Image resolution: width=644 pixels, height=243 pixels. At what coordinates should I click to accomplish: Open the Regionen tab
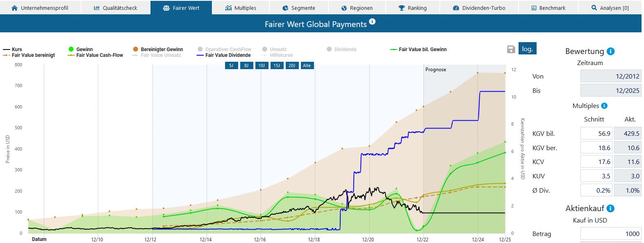coord(357,8)
